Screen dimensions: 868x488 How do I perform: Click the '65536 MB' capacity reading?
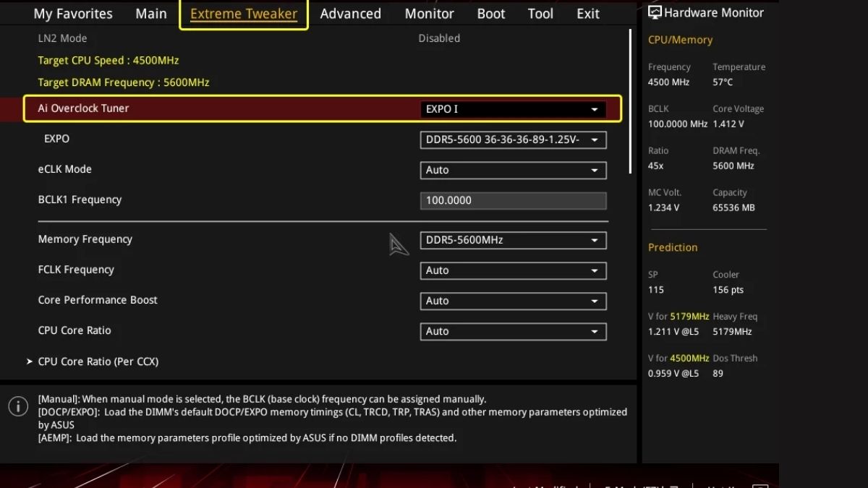click(x=733, y=208)
